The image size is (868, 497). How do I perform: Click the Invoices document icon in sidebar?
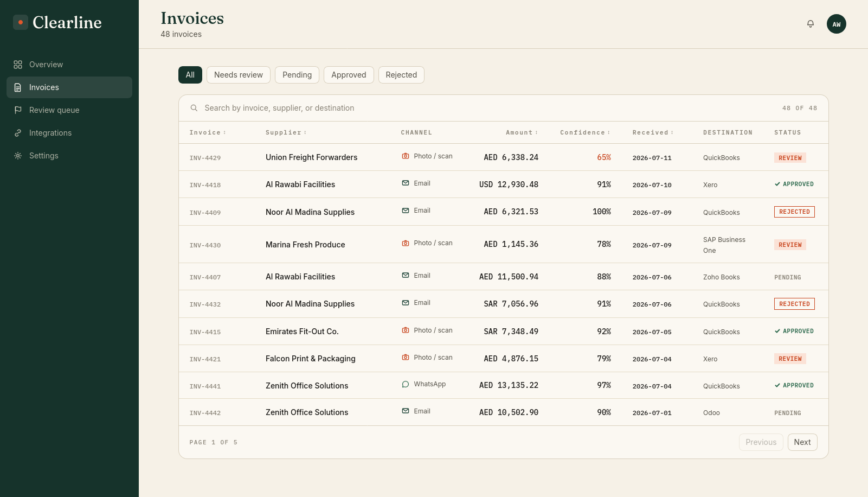point(18,87)
